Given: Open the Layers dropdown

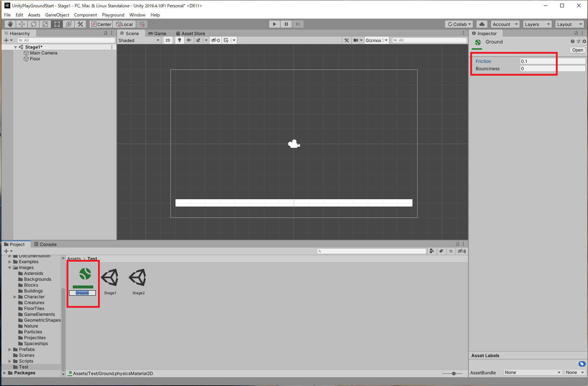Looking at the screenshot, I should click(537, 24).
